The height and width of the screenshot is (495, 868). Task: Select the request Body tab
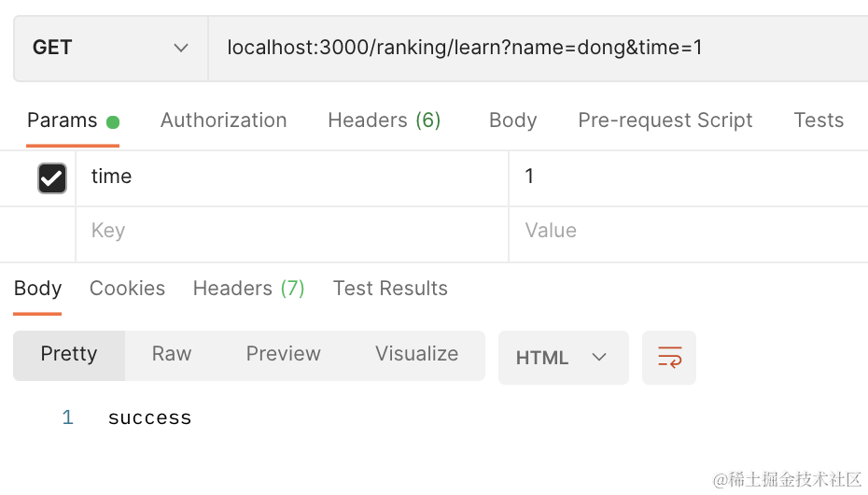(x=512, y=120)
